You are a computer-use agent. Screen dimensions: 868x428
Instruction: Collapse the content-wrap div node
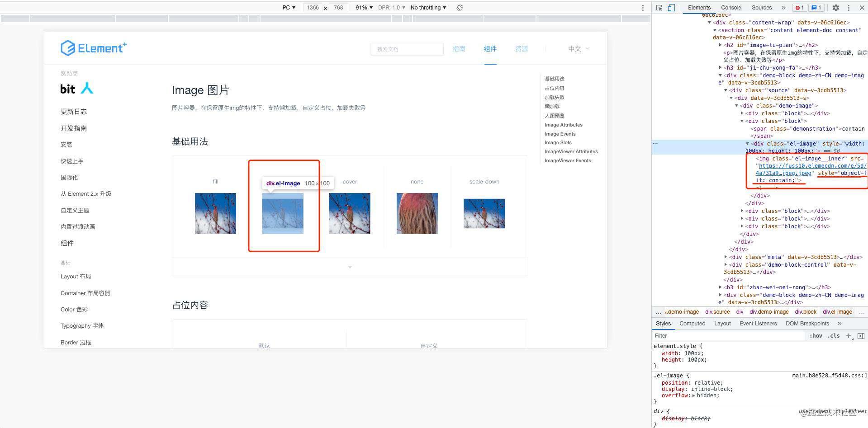(710, 23)
